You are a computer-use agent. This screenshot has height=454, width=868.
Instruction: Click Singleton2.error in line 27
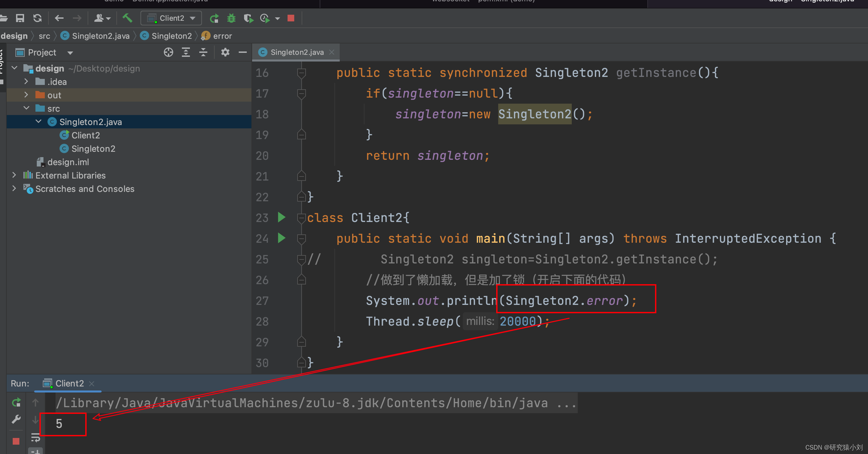tap(564, 300)
